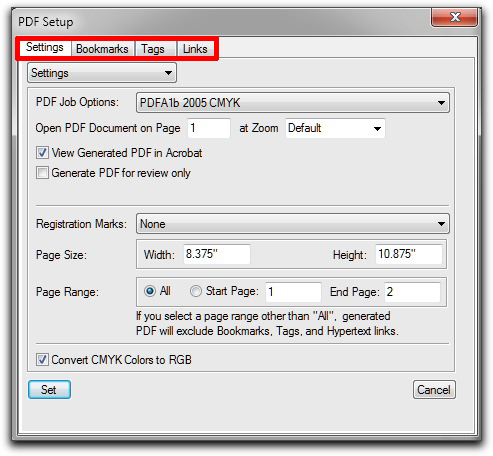
Task: Open the Registration Marks dropdown
Action: point(292,224)
